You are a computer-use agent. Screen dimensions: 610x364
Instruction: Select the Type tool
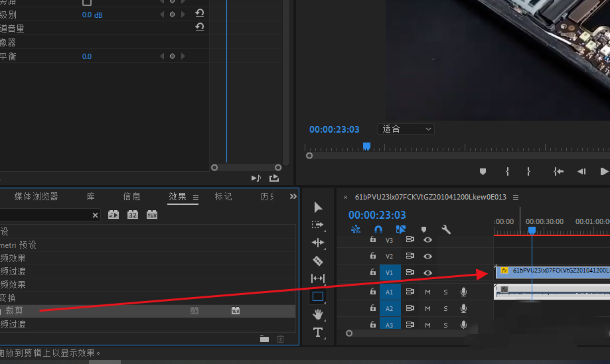317,332
